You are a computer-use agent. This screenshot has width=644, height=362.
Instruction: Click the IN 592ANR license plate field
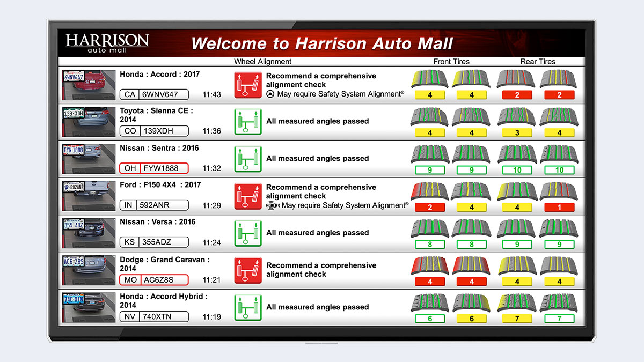(154, 205)
